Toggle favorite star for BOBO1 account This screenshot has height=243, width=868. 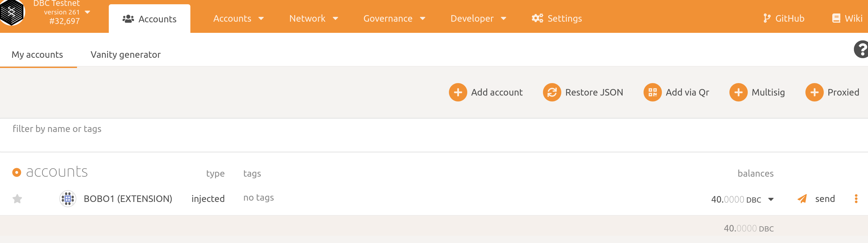17,199
